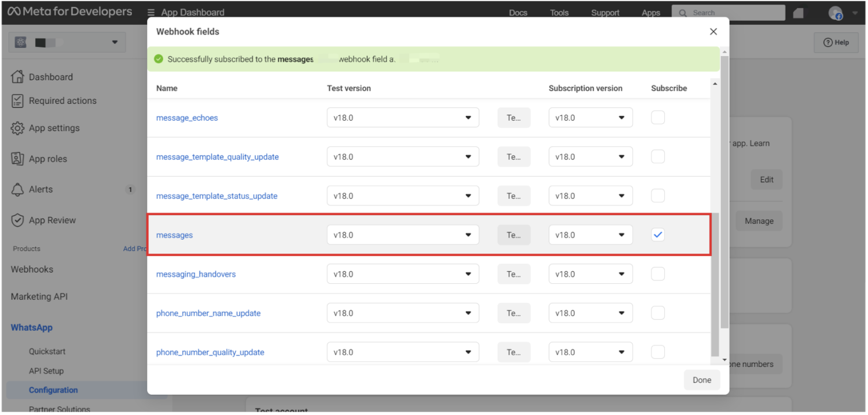The width and height of the screenshot is (868, 415).
Task: Uncheck the messages subscribe checkbox
Action: pos(657,235)
